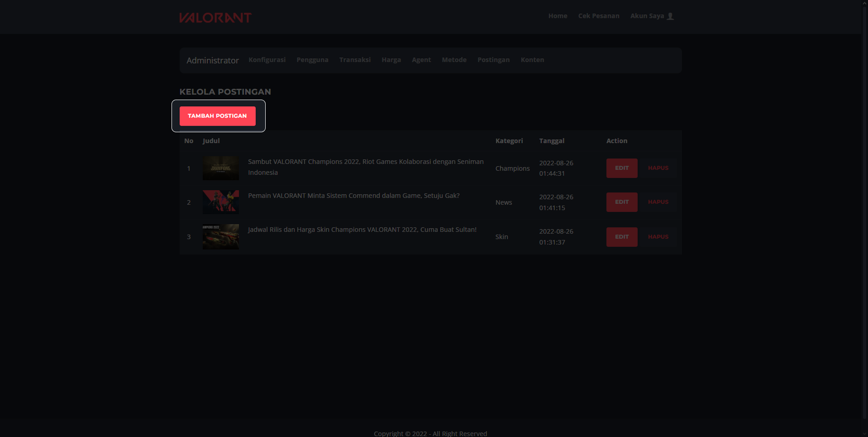This screenshot has width=868, height=437.
Task: Open the Akun Saya user icon
Action: pos(670,16)
